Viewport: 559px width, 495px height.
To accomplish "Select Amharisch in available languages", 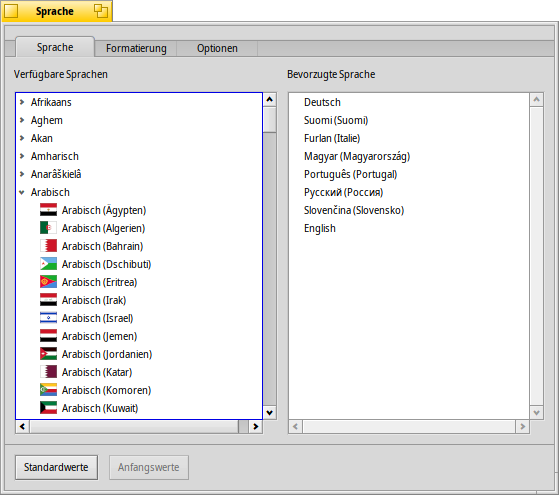I will pos(55,156).
